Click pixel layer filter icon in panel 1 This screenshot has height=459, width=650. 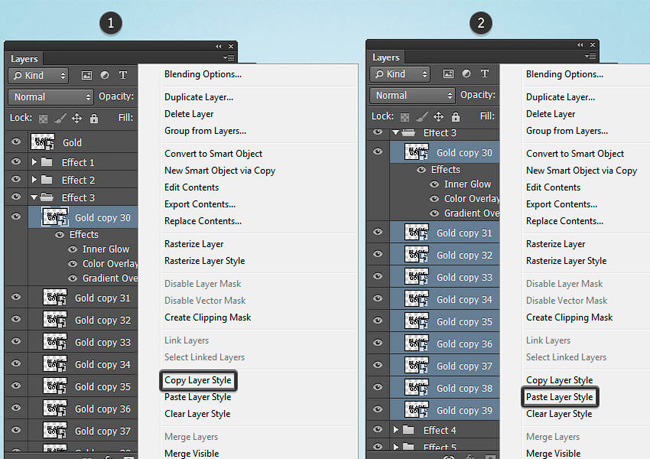(x=87, y=75)
